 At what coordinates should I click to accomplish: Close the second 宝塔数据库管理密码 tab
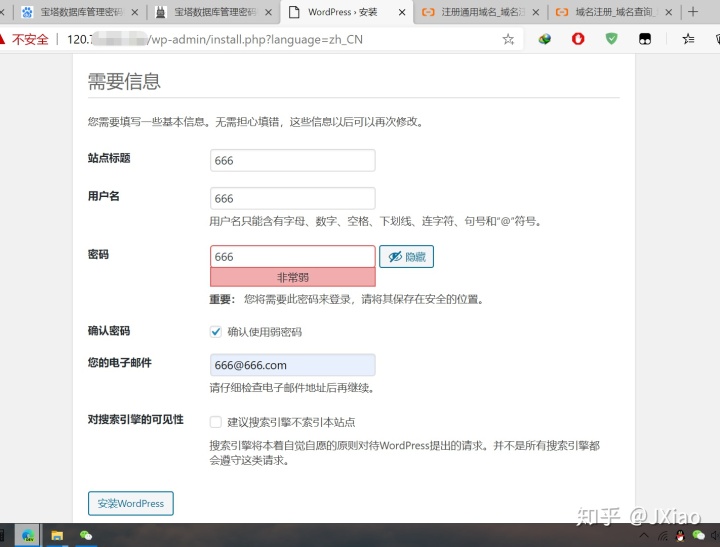[269, 12]
